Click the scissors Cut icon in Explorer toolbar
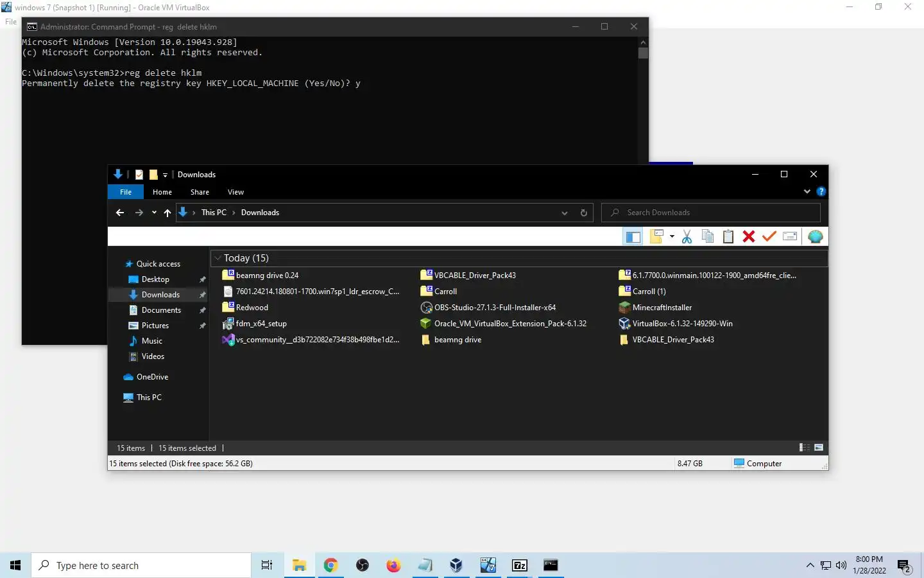Viewport: 924px width, 578px height. coord(687,237)
